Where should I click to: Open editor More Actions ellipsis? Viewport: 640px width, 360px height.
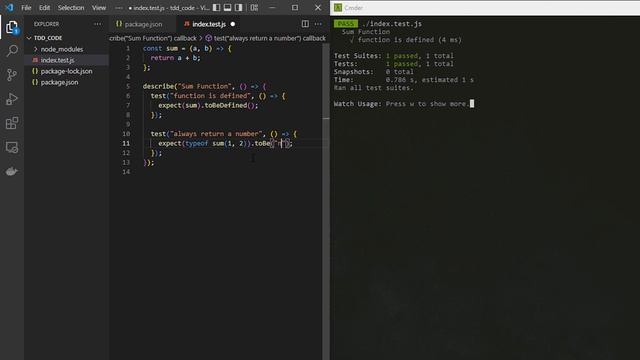(318, 24)
